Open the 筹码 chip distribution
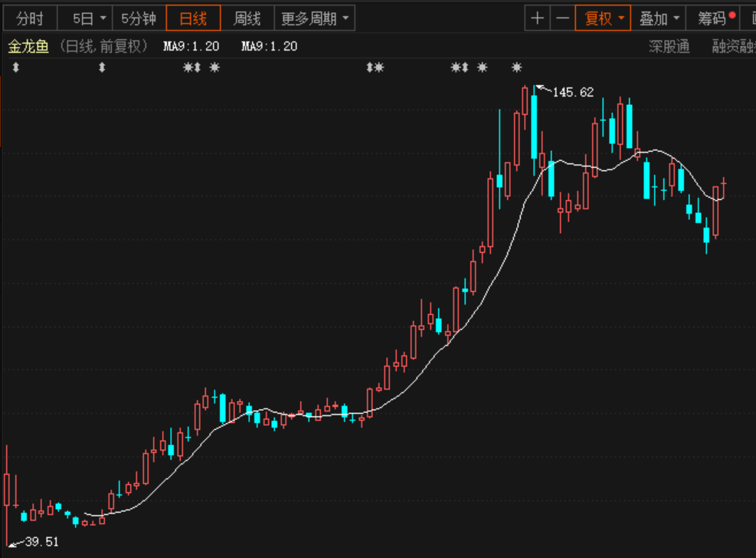Screen dimensions: 756x558 coord(712,18)
